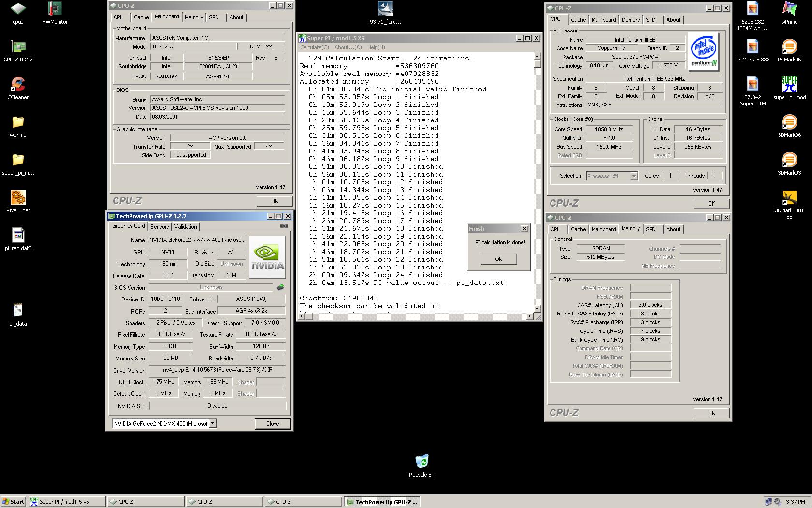812x508 pixels.
Task: Open the GPU-Z.0.2.7 desktop icon
Action: click(18, 51)
